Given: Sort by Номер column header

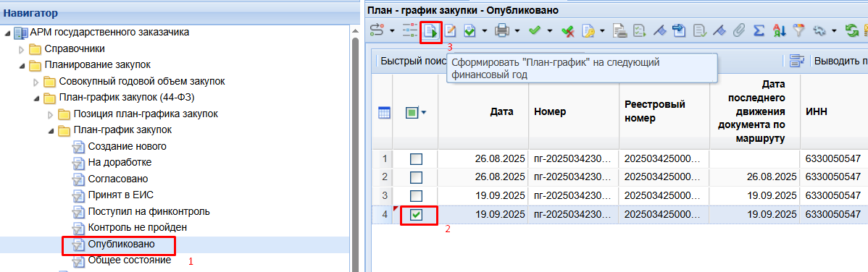Looking at the screenshot, I should [574, 112].
